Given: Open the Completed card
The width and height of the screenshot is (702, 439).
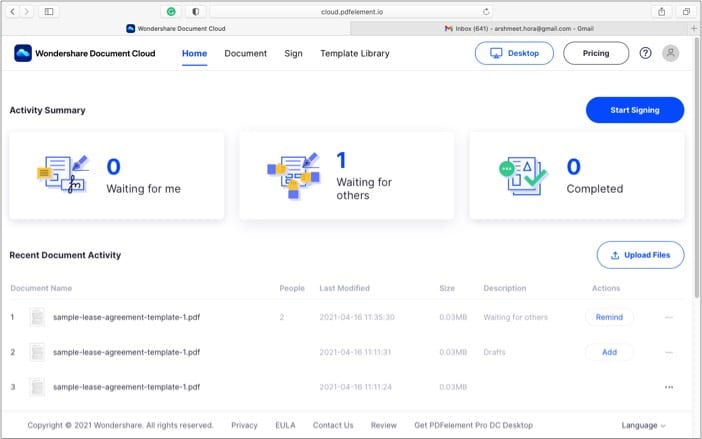Looking at the screenshot, I should pyautogui.click(x=577, y=175).
